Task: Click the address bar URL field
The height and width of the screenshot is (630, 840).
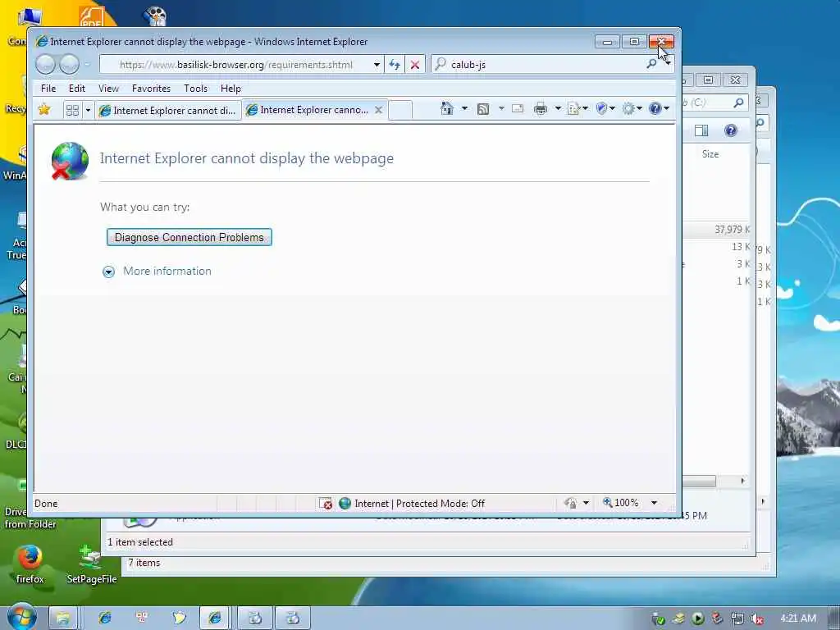Action: pos(235,65)
